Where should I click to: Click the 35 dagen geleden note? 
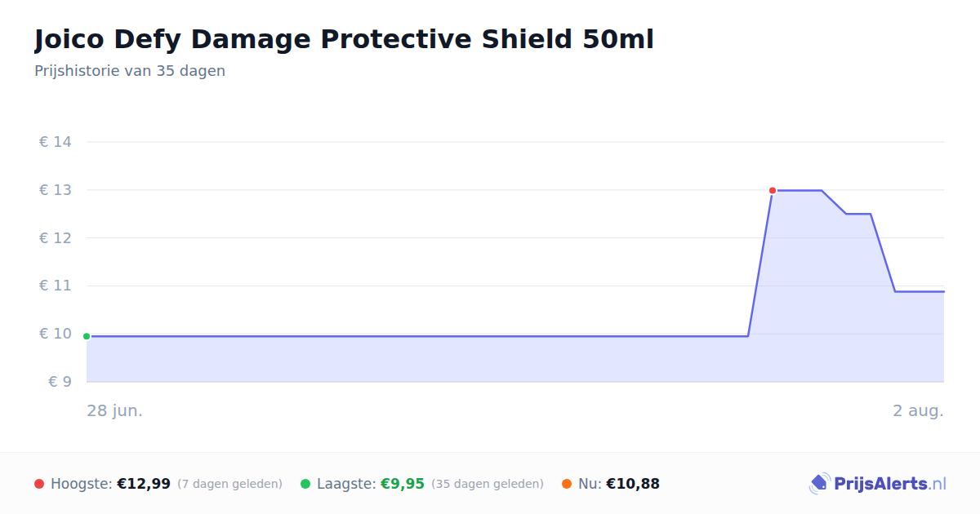[488, 484]
